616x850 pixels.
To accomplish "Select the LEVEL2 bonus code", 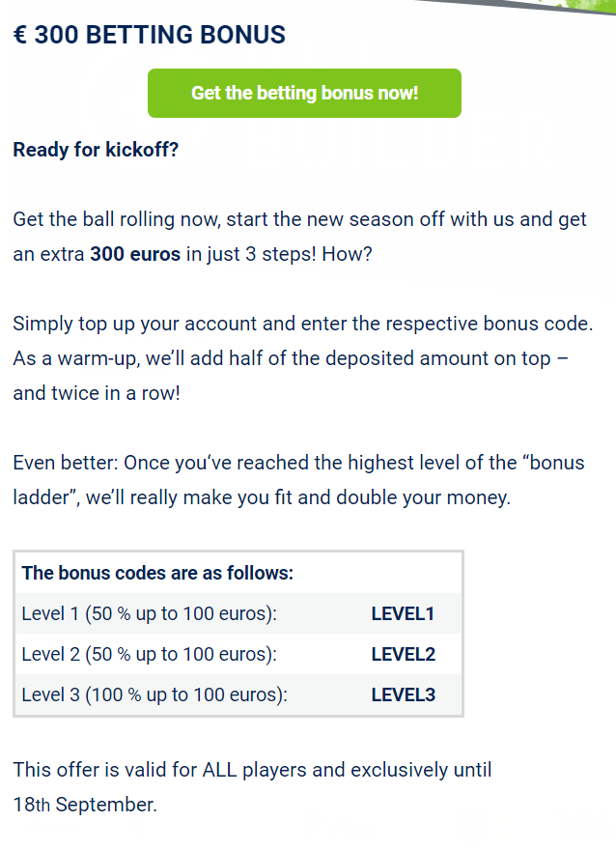I will coord(403,654).
